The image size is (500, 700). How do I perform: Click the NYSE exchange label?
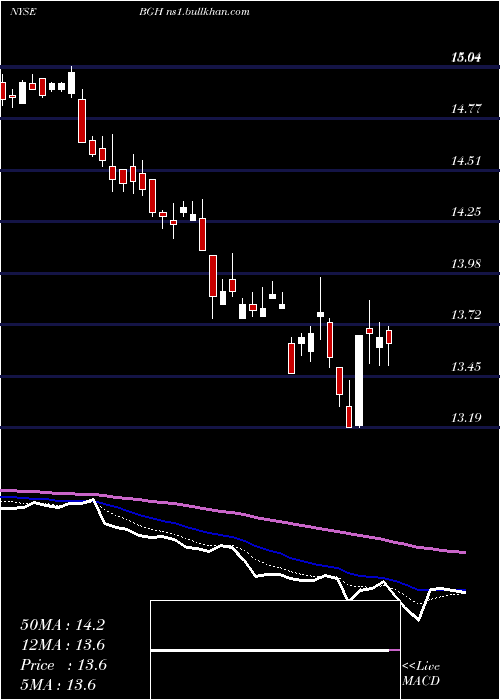point(23,12)
